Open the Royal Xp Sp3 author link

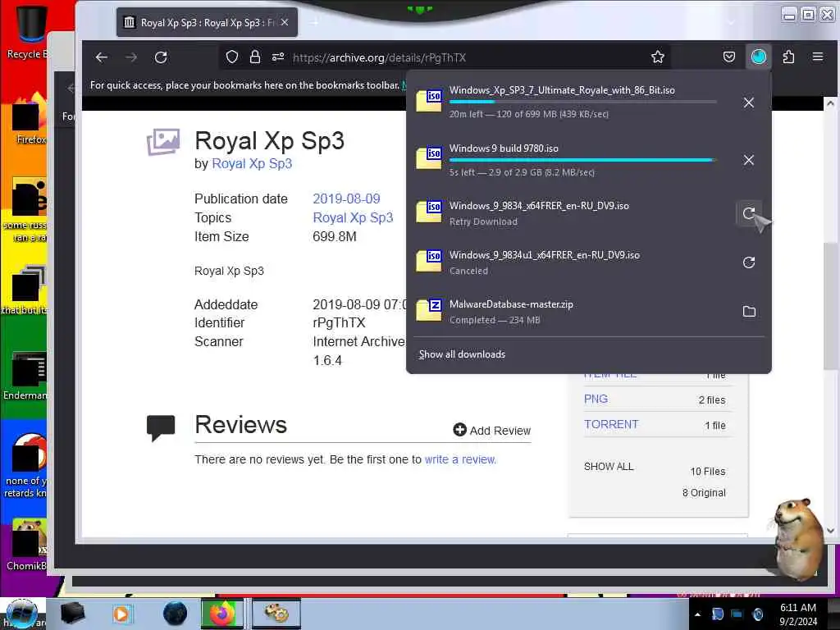point(252,163)
